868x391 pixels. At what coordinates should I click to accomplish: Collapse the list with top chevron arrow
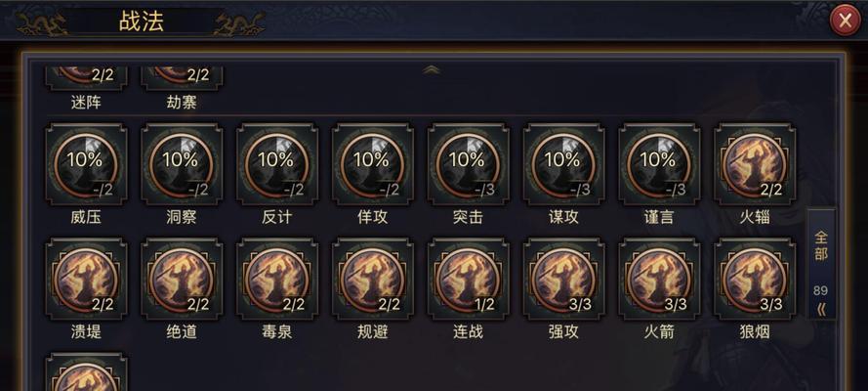coord(432,69)
